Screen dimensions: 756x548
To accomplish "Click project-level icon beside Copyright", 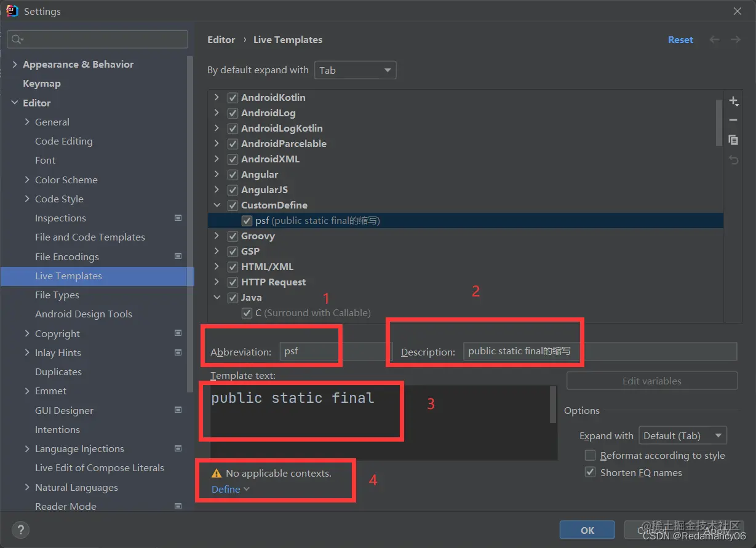I will coord(178,333).
